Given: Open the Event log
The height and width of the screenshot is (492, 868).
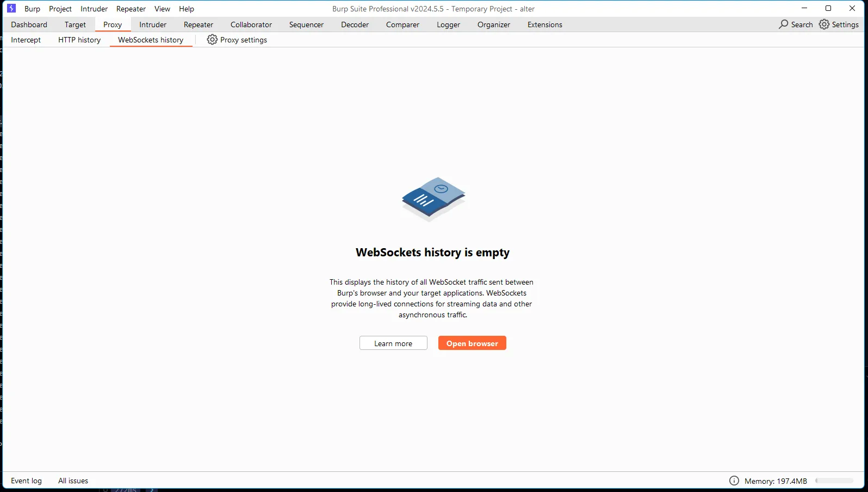Looking at the screenshot, I should pos(26,481).
